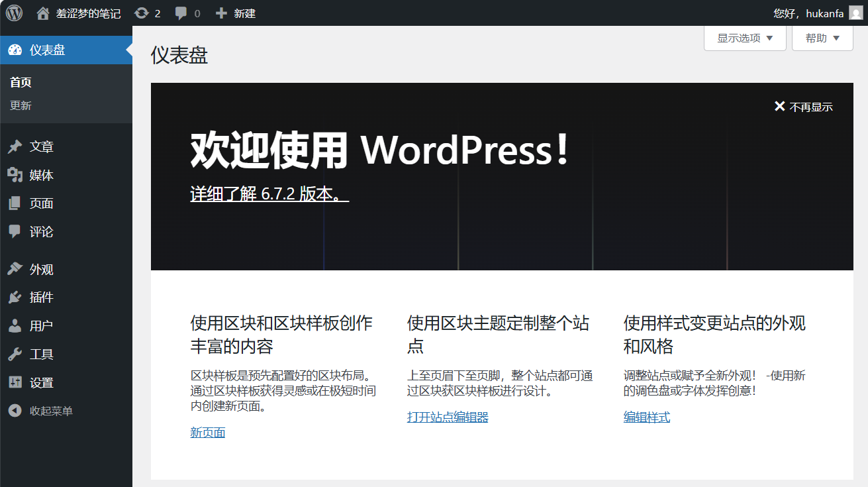Open the 文章 menu
The image size is (868, 487).
66,147
